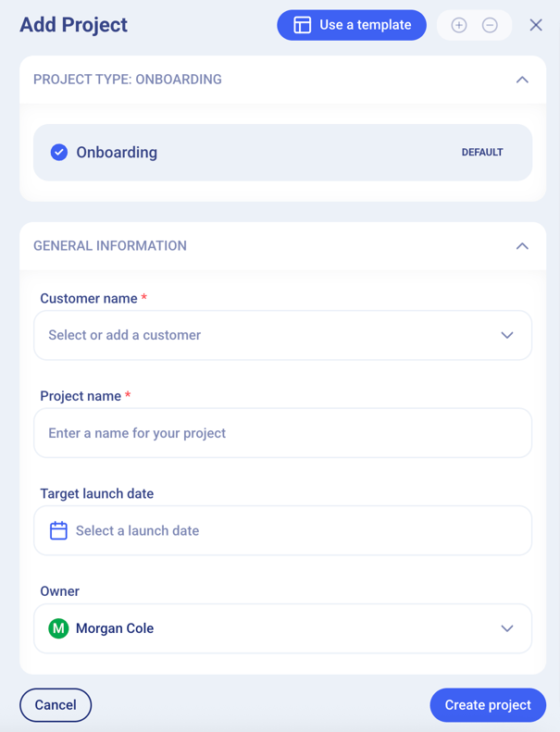Open the Customer name dropdown arrow

tap(507, 335)
